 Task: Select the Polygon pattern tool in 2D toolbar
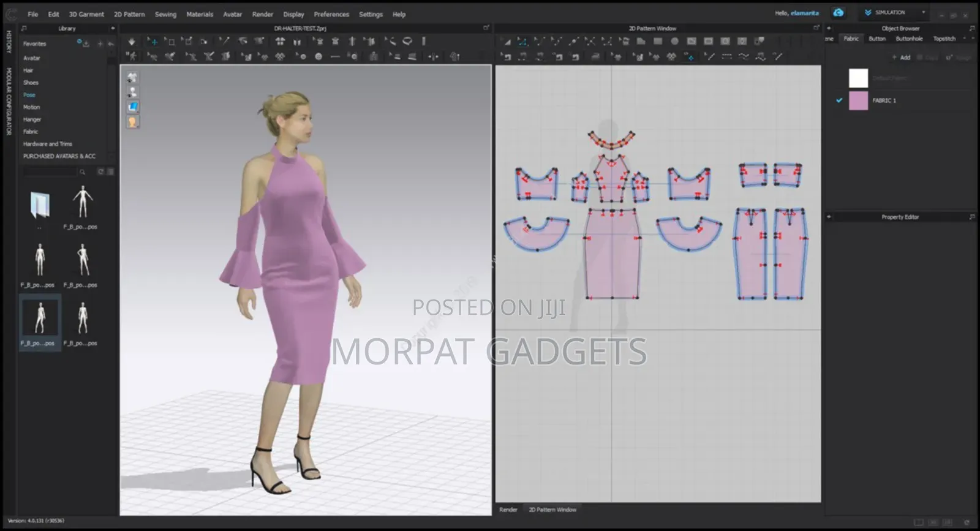[x=641, y=42]
